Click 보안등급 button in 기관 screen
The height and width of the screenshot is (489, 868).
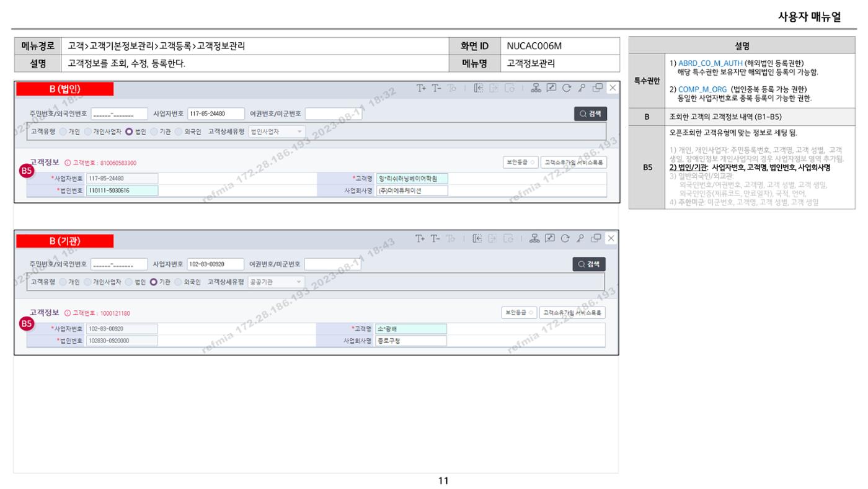click(x=518, y=313)
